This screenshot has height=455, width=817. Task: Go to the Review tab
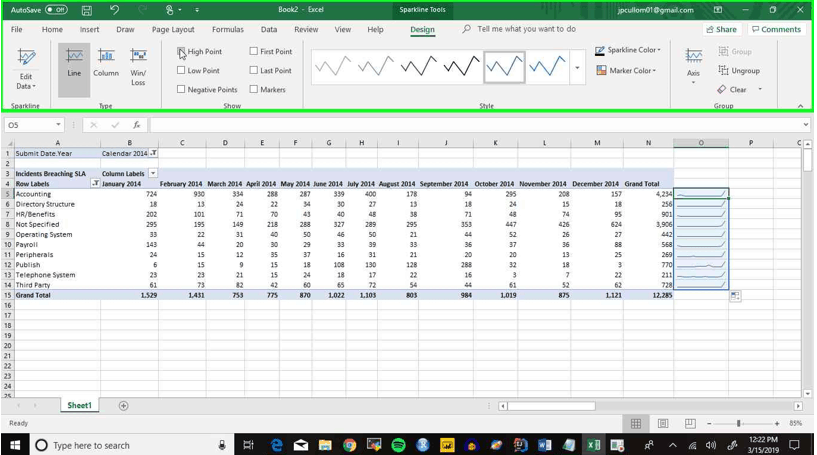[x=306, y=30]
